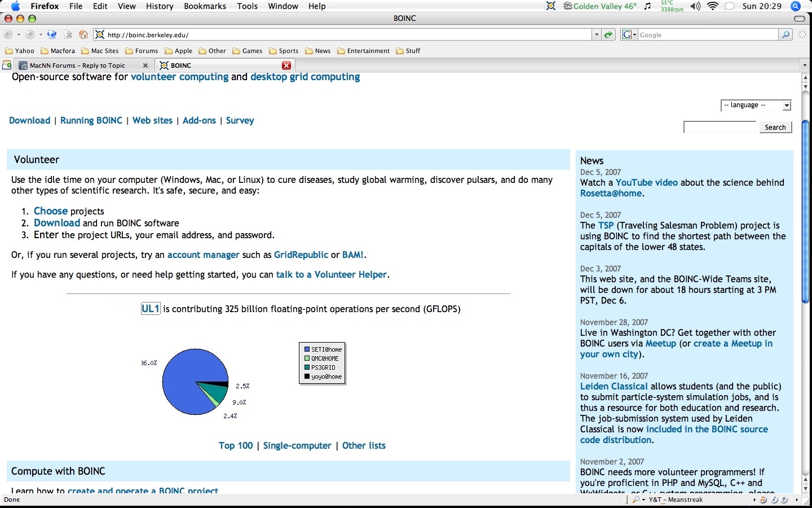Click the volume speaker icon in the menu bar
Viewport: 812px width, 508px height.
[696, 6]
